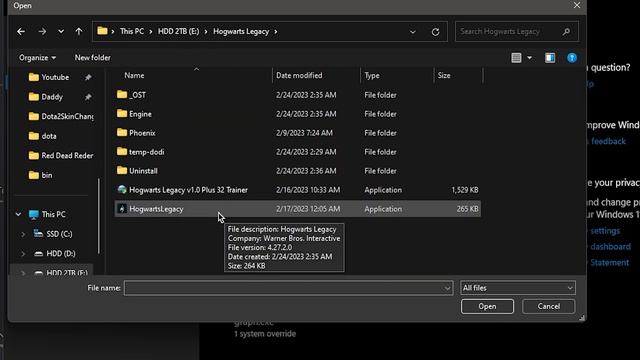
Task: Change the view layout icon
Action: pos(516,58)
